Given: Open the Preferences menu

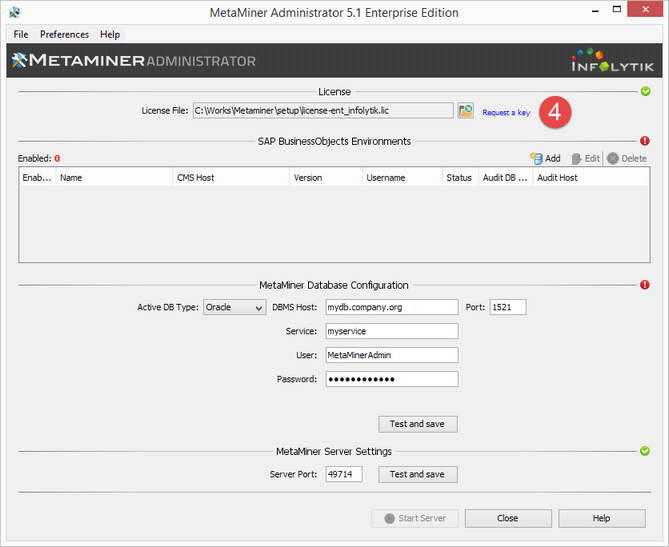Looking at the screenshot, I should (64, 34).
